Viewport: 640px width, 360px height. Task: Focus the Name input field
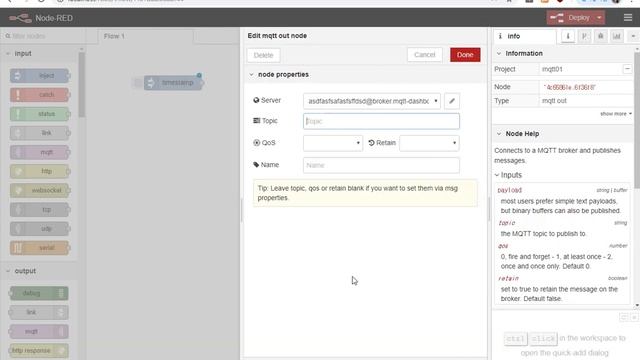tap(381, 165)
